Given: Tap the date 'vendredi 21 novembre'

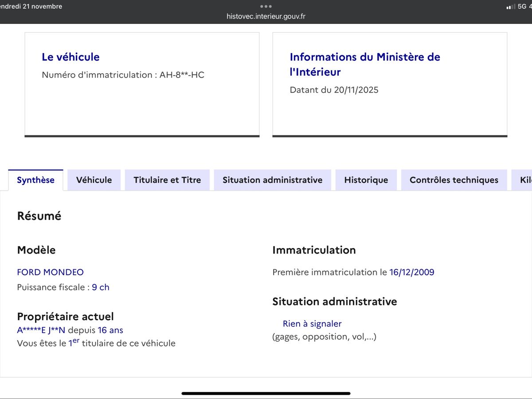Looking at the screenshot, I should pyautogui.click(x=31, y=6).
